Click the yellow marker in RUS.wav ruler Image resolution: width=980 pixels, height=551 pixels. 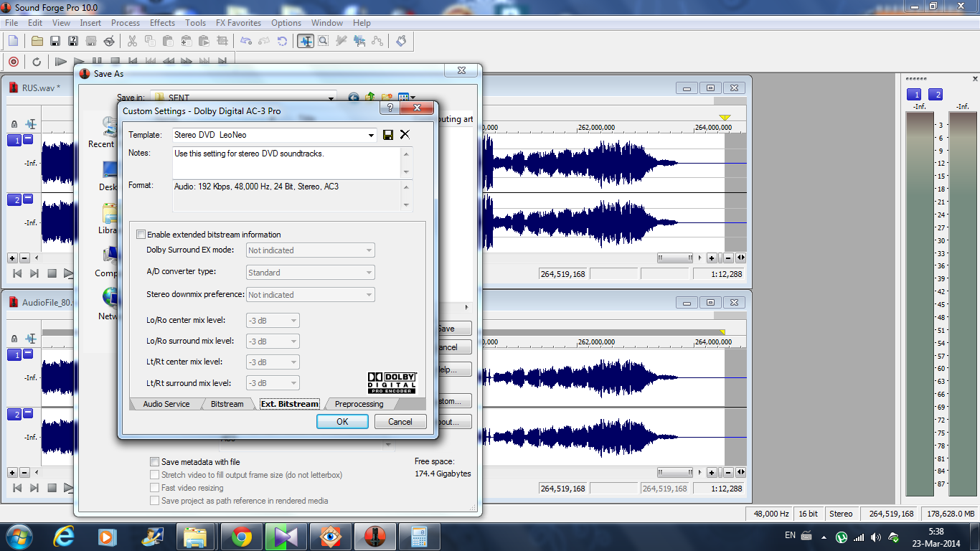(725, 118)
